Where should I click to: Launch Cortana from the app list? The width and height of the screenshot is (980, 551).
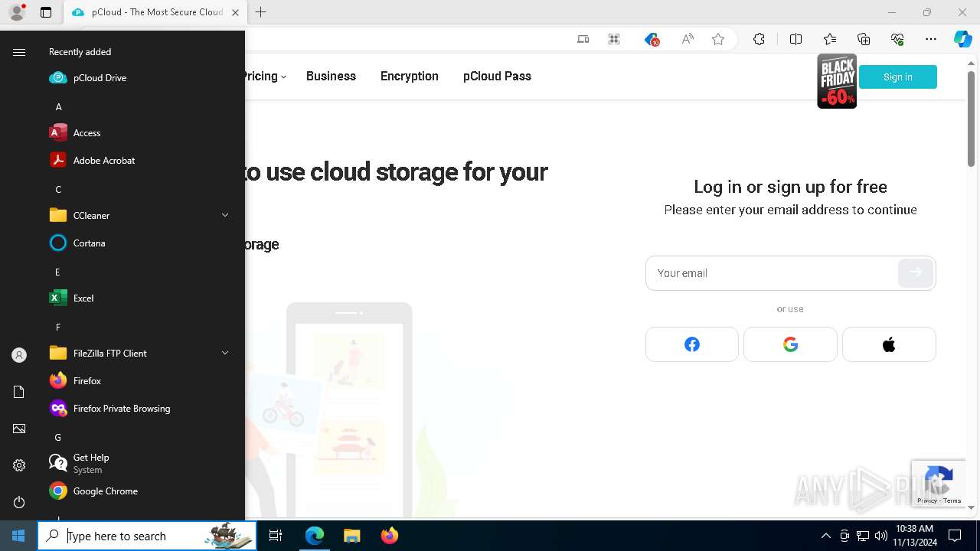point(138,243)
